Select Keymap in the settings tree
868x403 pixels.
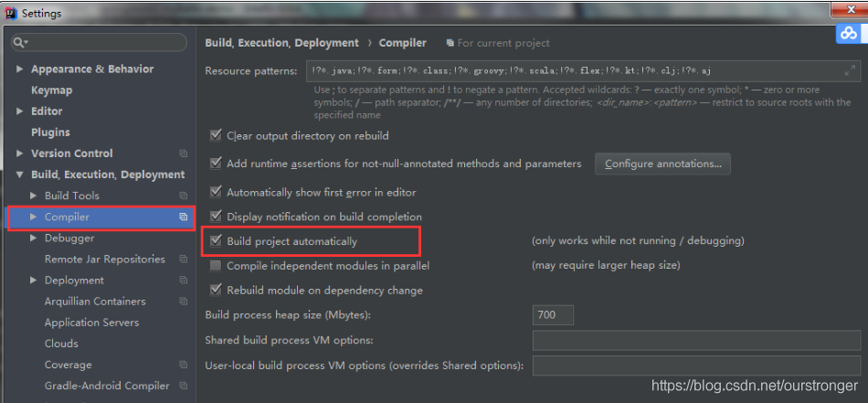51,90
